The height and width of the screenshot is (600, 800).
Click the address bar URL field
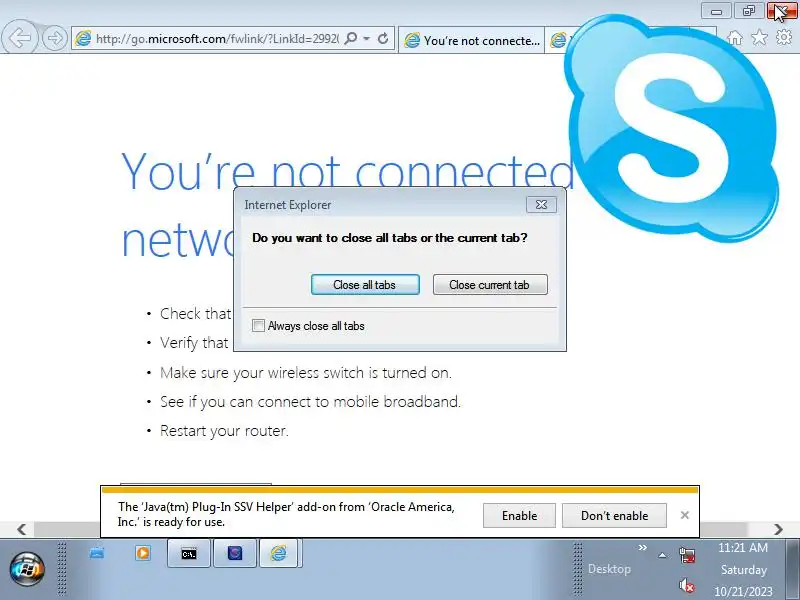(x=217, y=39)
